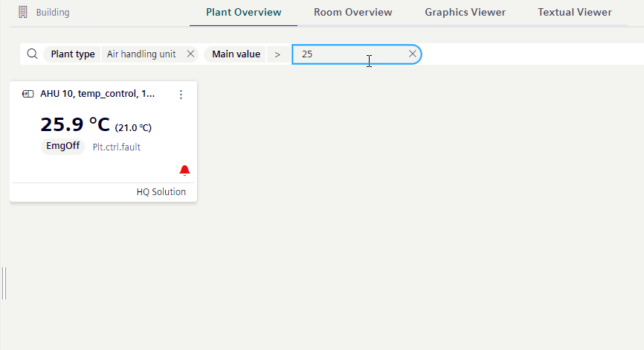
Task: Click the AHU 10 plant type icon
Action: pos(28,94)
